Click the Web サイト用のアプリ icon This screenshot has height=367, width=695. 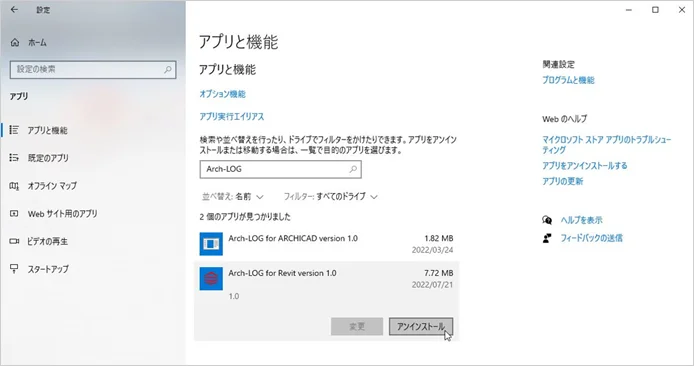tap(14, 214)
